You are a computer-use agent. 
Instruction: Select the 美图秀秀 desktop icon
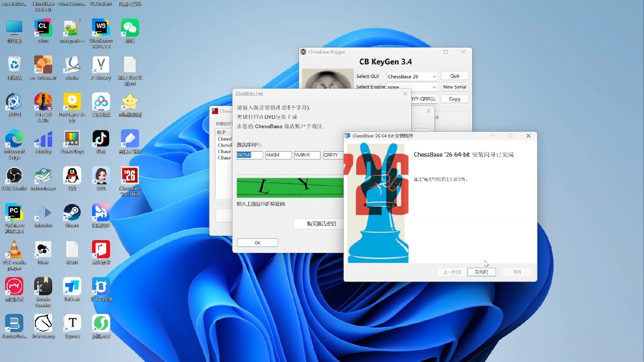(14, 289)
